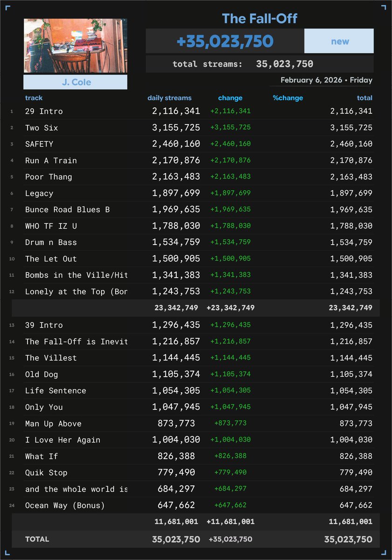Screen dimensions: 392x560
Task: Select the Ocean Way (Bonus) track name
Action: 65,505
